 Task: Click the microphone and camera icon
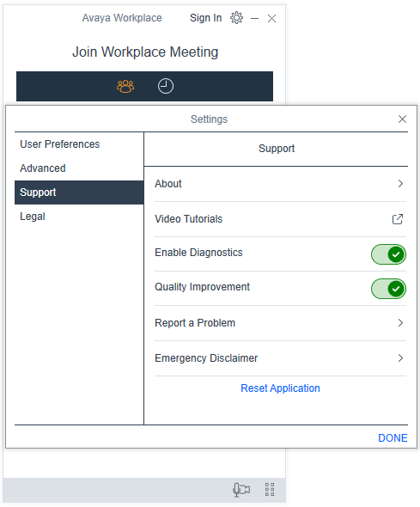(x=241, y=490)
